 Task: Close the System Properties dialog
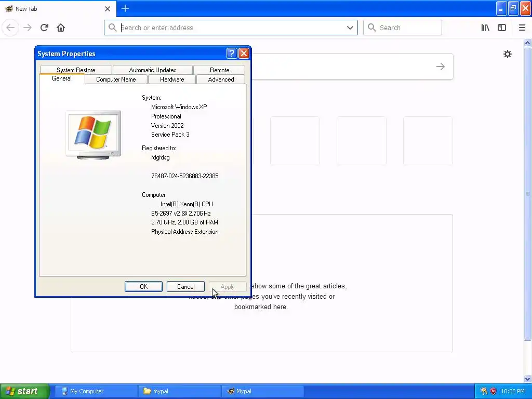tap(244, 54)
